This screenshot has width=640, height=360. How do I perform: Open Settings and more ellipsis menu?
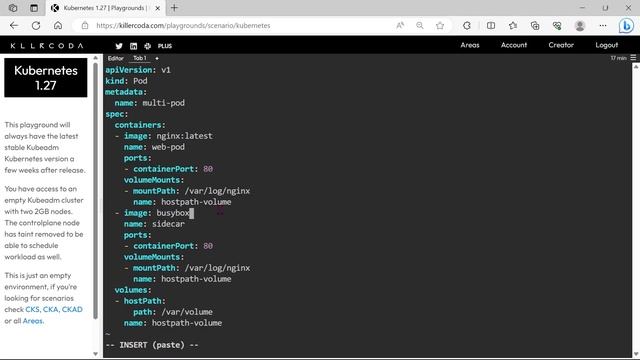(x=602, y=25)
